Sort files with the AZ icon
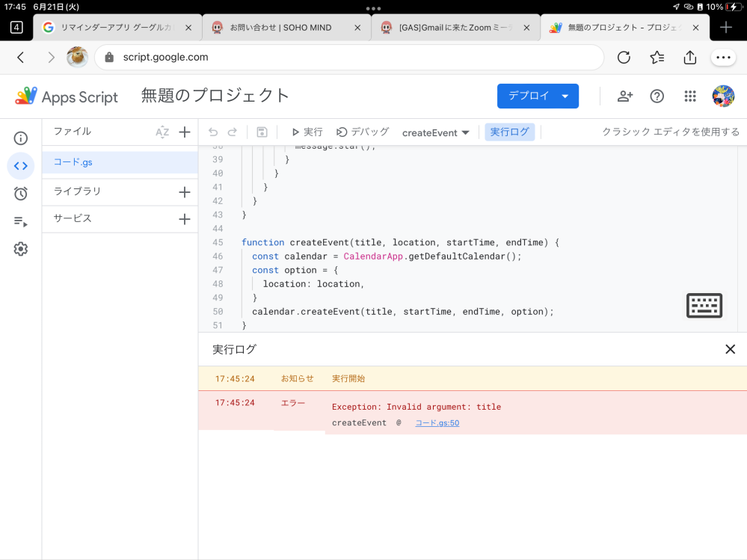This screenshot has width=747, height=560. tap(162, 132)
